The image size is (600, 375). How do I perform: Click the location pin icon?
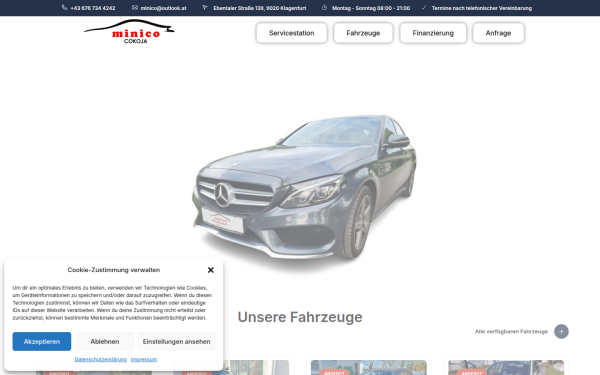(x=205, y=8)
